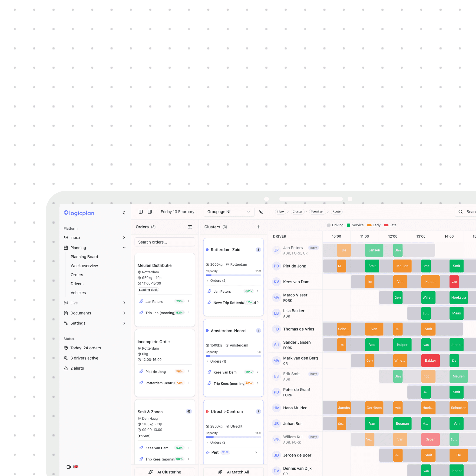Add a new cluster with plus icon
The image size is (476, 476).
coord(258,227)
